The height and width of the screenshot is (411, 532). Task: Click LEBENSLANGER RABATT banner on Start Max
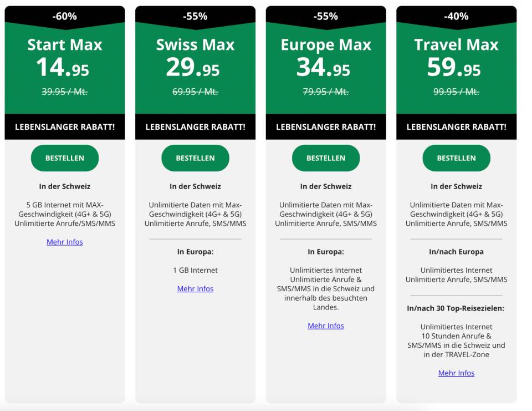[x=65, y=126]
